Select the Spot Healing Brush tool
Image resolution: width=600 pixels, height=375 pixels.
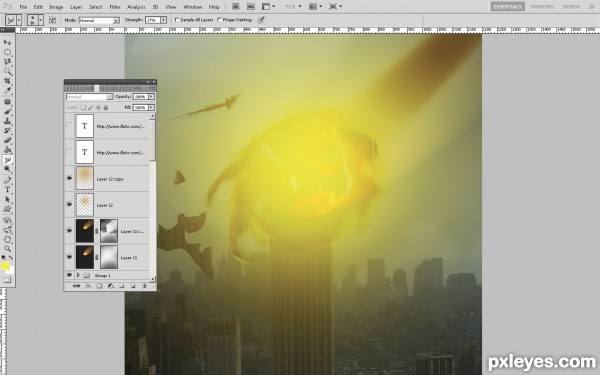(x=7, y=102)
